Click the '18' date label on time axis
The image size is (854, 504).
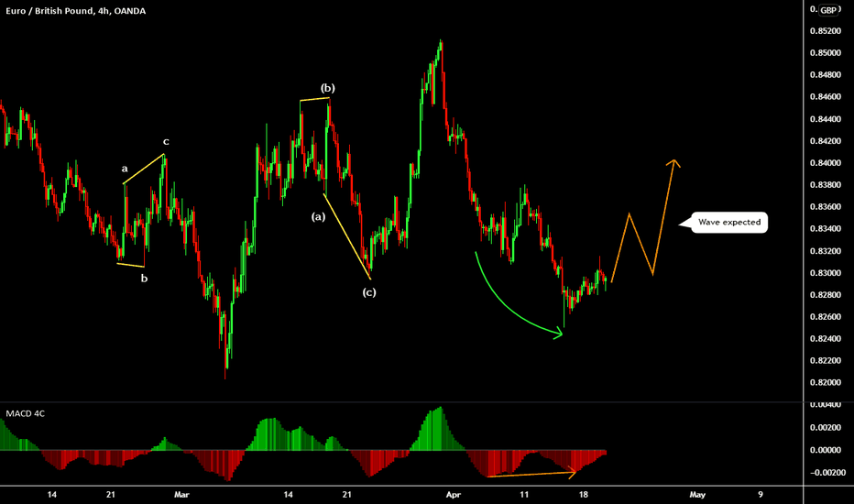584,495
